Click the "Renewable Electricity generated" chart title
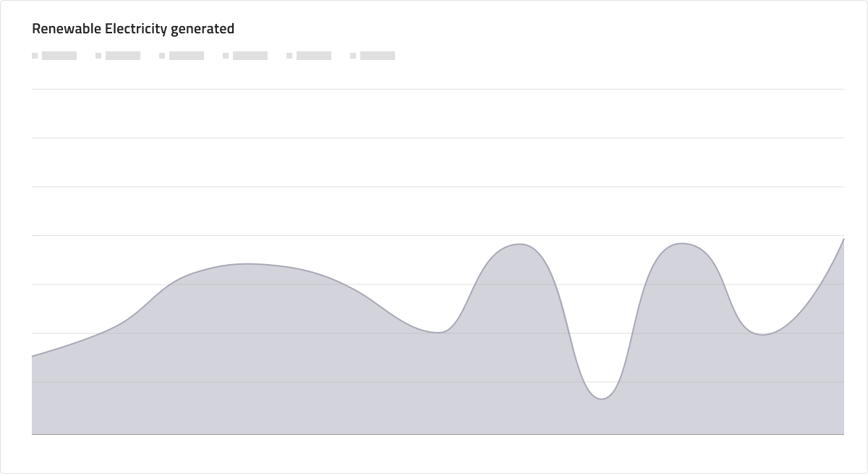This screenshot has height=474, width=868. [133, 29]
